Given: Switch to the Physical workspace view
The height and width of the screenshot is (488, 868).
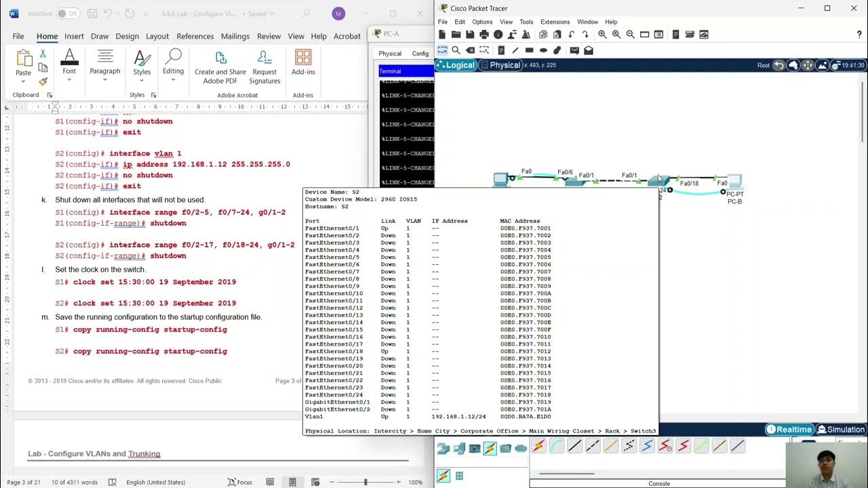Looking at the screenshot, I should [500, 65].
